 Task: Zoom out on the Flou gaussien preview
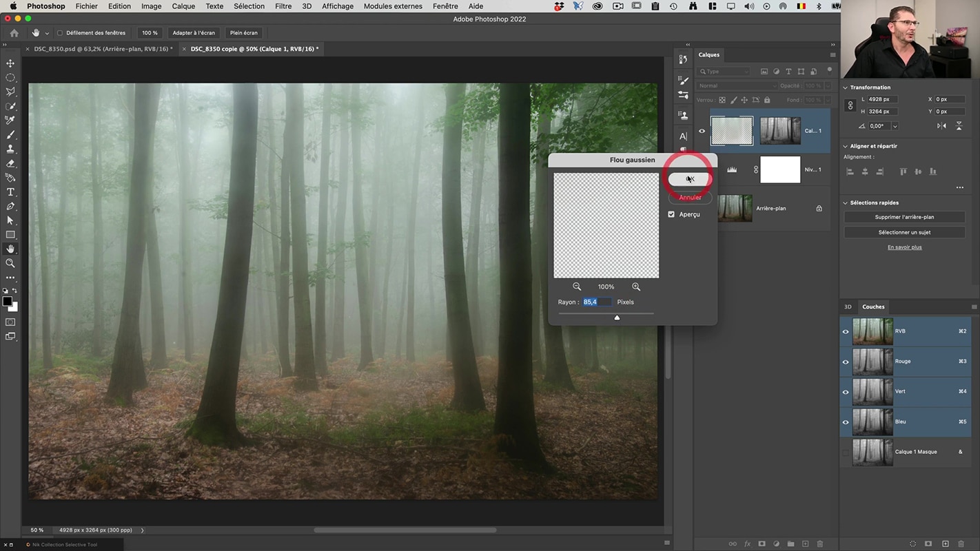point(577,287)
